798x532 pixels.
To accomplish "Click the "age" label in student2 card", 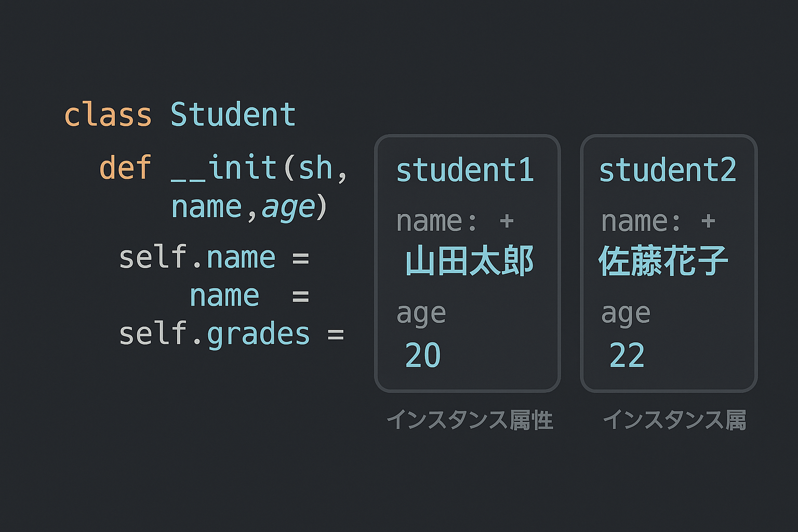I will click(626, 313).
